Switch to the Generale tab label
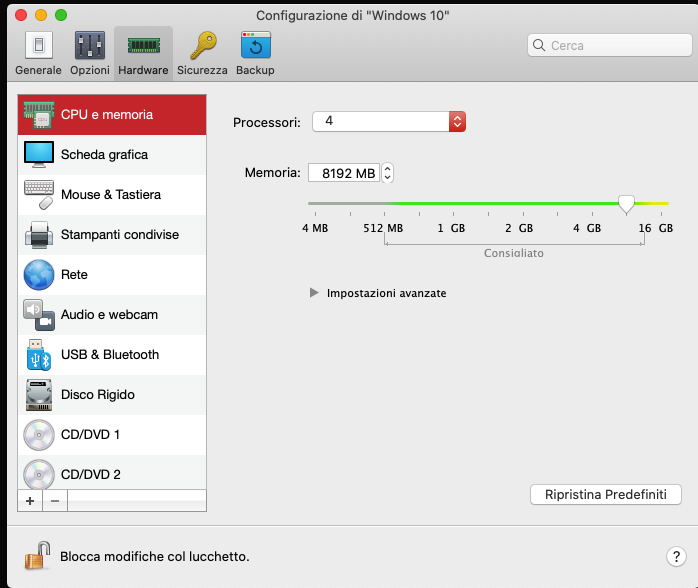Viewport: 698px width, 588px height. coord(38,70)
